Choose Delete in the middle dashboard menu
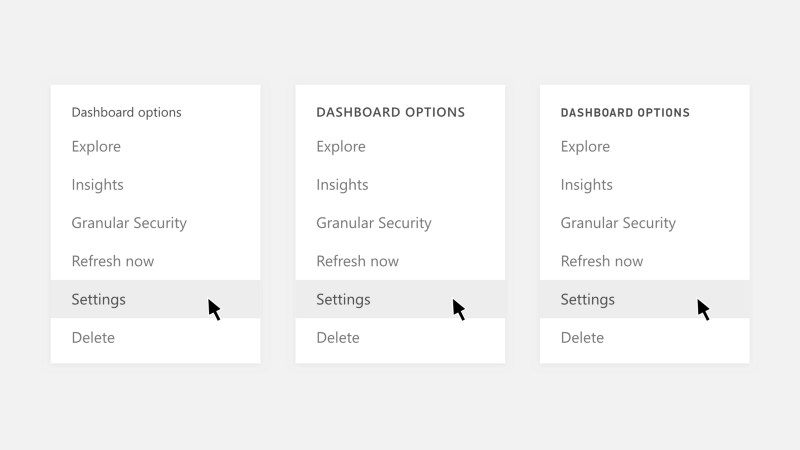The height and width of the screenshot is (450, 800). pyautogui.click(x=338, y=337)
